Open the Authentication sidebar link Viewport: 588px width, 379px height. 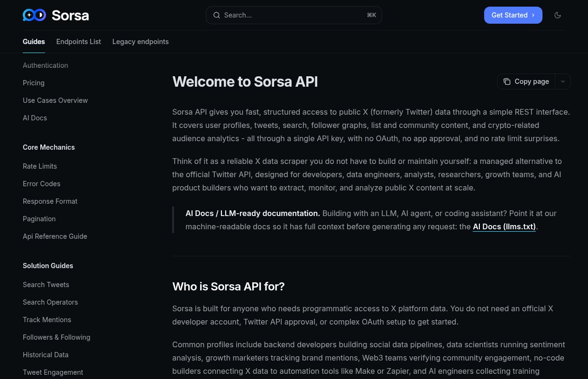(46, 65)
